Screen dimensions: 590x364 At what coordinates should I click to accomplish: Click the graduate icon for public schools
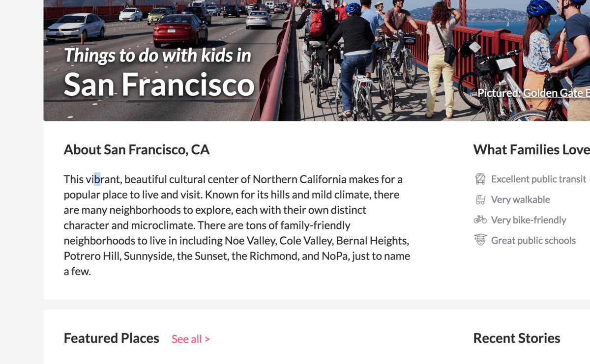coord(480,240)
